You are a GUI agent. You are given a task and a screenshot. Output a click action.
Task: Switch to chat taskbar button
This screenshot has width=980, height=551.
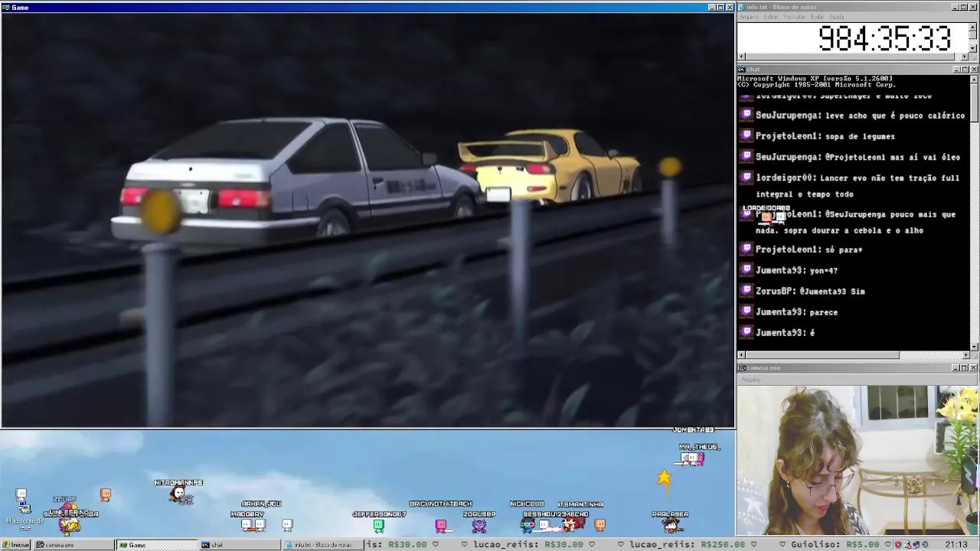(240, 545)
